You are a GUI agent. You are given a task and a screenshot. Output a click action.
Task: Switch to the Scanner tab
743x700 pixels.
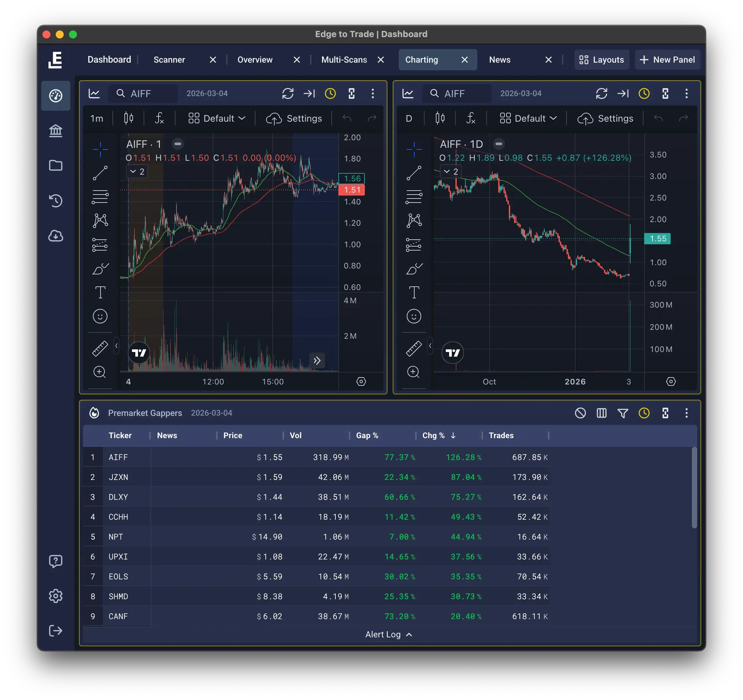click(x=169, y=60)
